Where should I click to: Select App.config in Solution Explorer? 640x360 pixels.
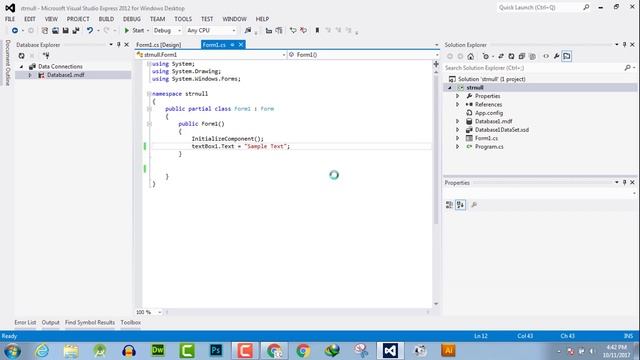pyautogui.click(x=489, y=113)
